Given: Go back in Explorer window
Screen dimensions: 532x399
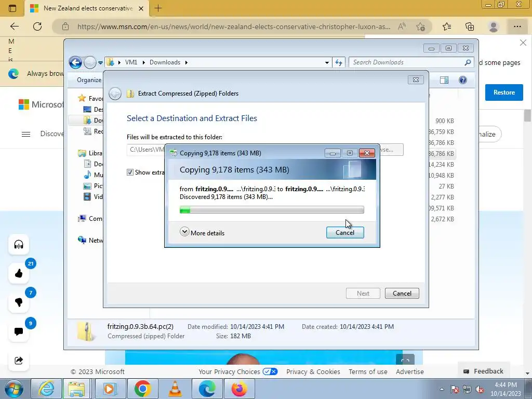Looking at the screenshot, I should point(75,62).
